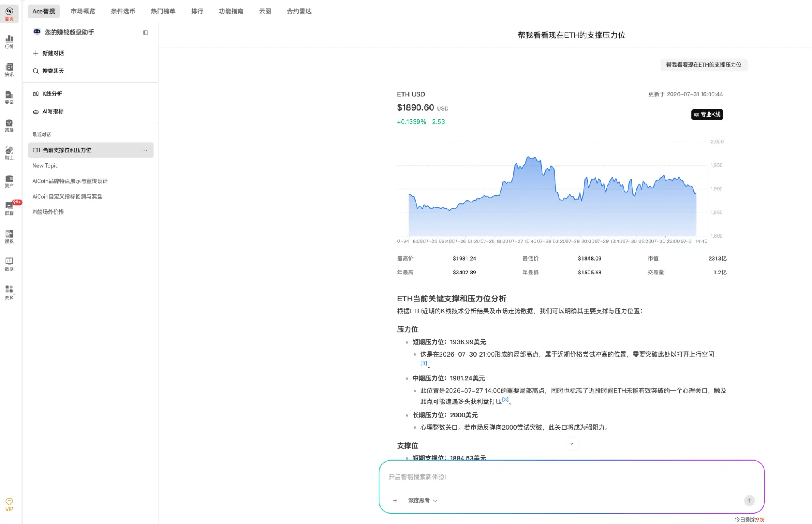
Task: Switch to the 合约雷达 tab
Action: [x=299, y=11]
